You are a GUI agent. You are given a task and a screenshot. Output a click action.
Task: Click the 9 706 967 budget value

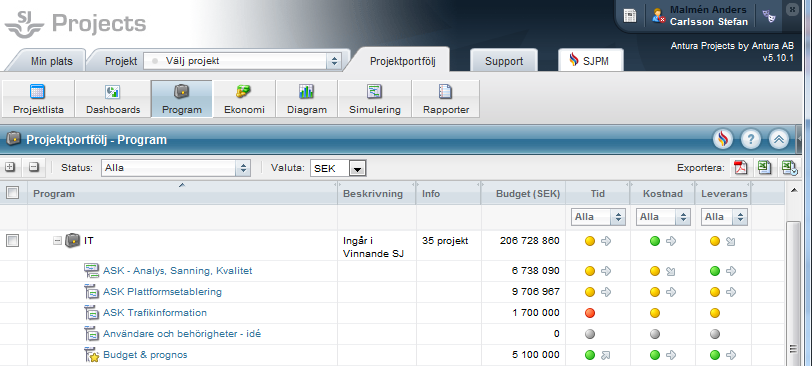[x=535, y=291]
